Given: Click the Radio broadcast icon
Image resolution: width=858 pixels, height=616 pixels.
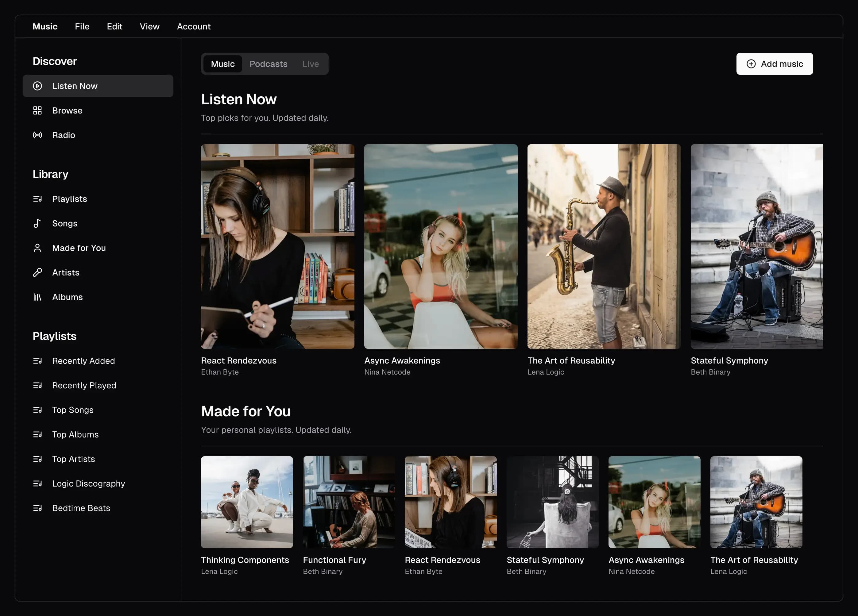Looking at the screenshot, I should (x=37, y=135).
